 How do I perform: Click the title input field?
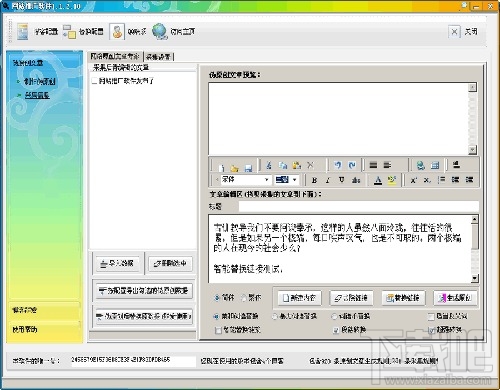(x=359, y=207)
